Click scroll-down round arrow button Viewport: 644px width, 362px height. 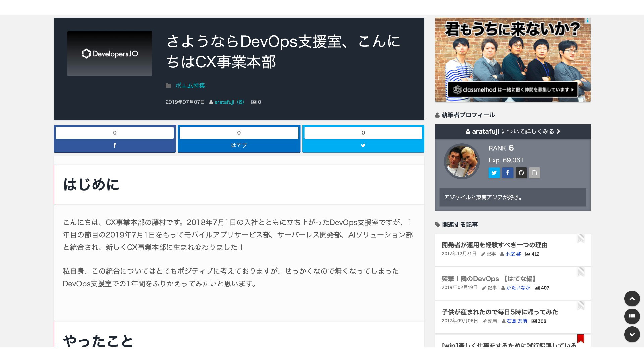click(x=632, y=334)
